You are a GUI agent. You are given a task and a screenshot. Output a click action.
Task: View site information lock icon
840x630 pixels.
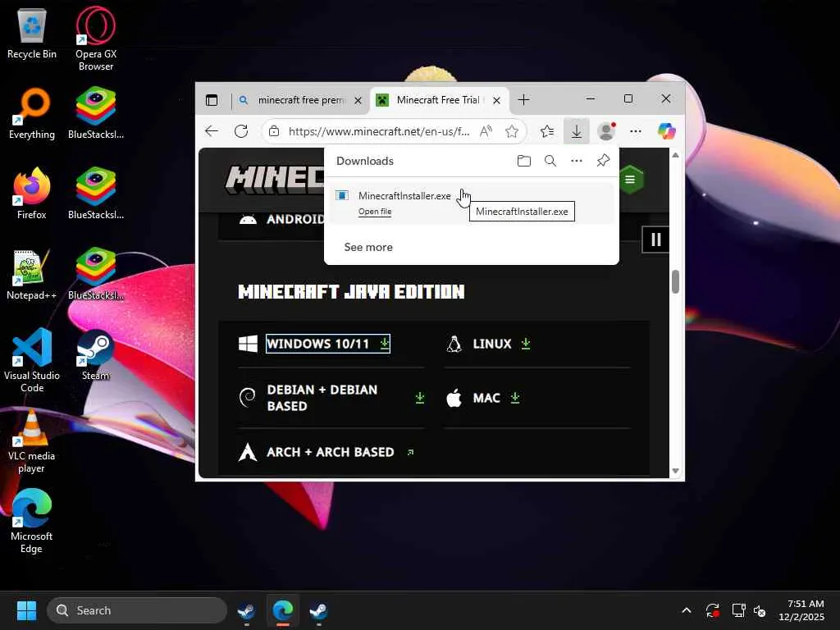coord(274,131)
